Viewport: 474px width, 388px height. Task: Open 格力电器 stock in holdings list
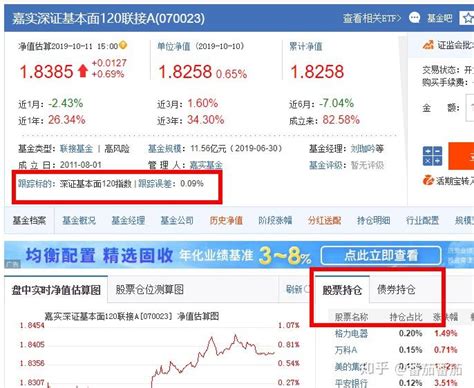pyautogui.click(x=351, y=333)
